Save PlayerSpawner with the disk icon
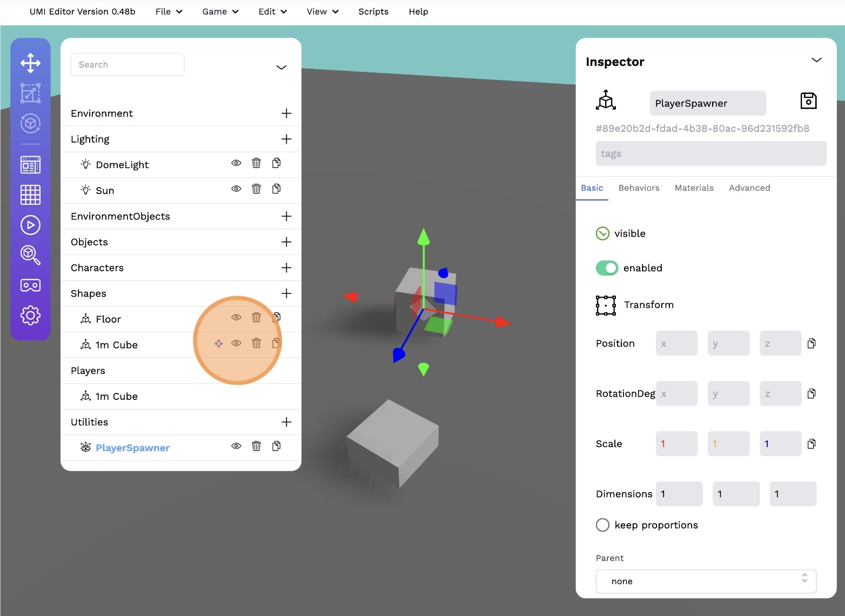Viewport: 845px width, 616px height. click(808, 101)
